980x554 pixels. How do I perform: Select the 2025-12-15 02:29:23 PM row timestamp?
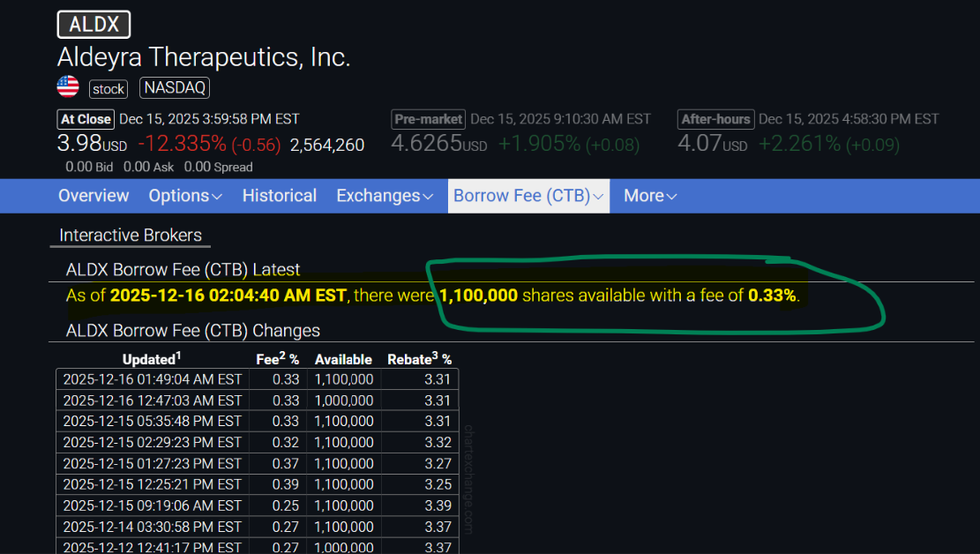pyautogui.click(x=153, y=443)
